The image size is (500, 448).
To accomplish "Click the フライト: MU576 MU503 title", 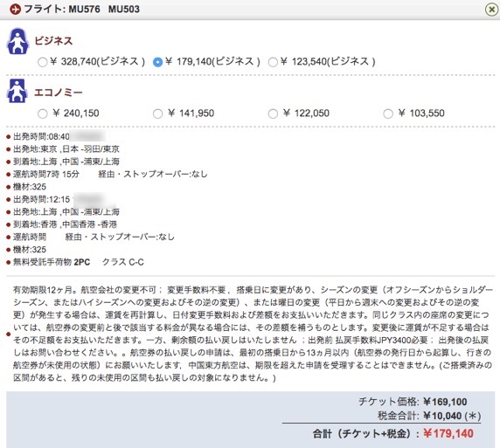I will coord(81,10).
